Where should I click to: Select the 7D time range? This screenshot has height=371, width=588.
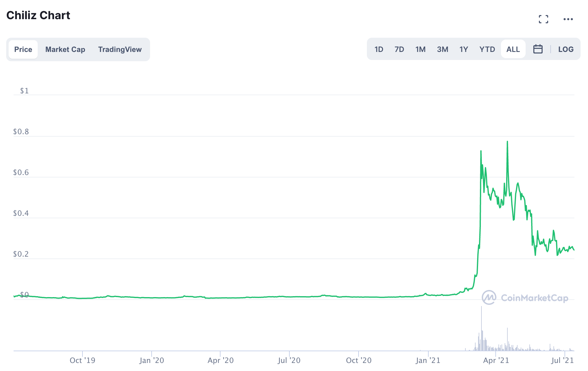399,49
